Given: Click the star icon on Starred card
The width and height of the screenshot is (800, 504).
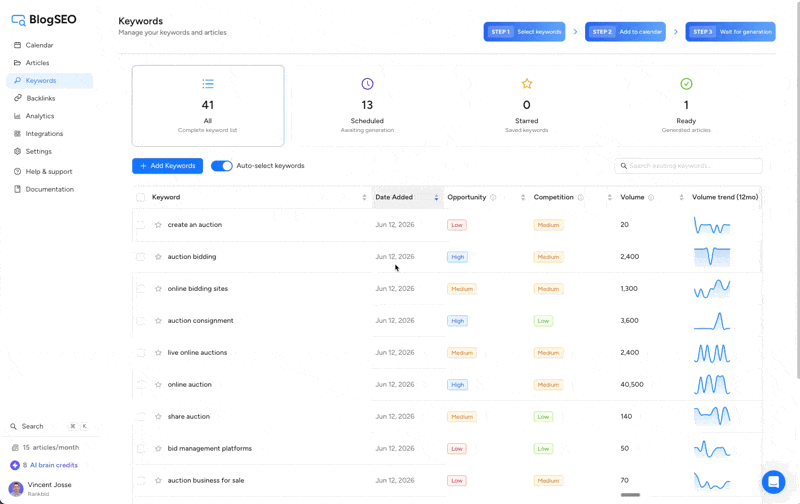Looking at the screenshot, I should point(527,84).
